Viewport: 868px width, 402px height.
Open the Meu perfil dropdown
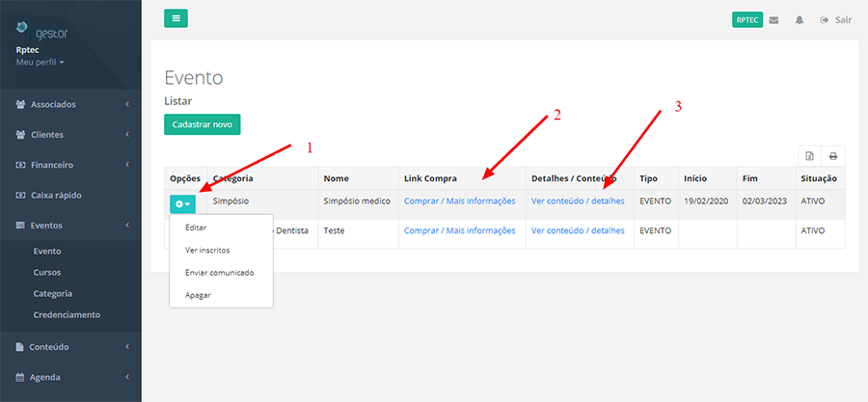click(41, 62)
